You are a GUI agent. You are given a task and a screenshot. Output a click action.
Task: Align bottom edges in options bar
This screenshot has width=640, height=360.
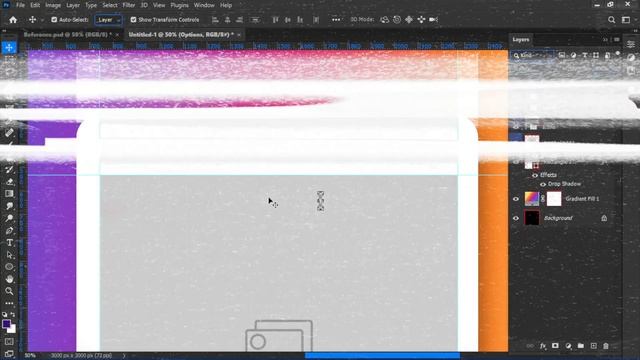pyautogui.click(x=300, y=20)
